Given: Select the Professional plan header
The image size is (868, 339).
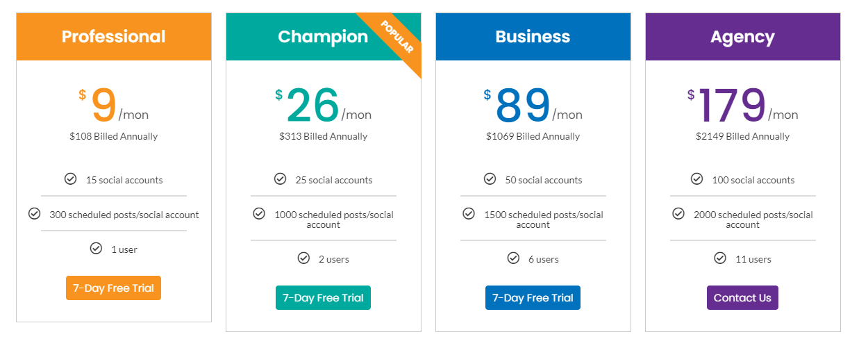Looking at the screenshot, I should [x=113, y=36].
